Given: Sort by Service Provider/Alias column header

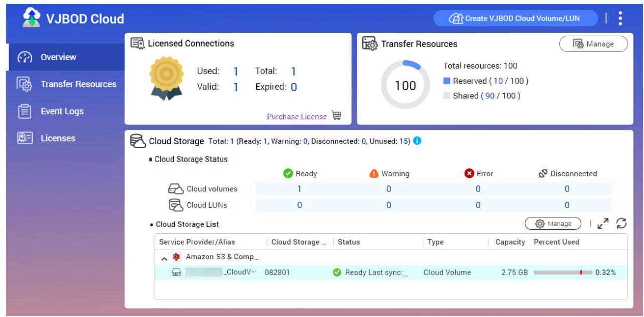Looking at the screenshot, I should point(210,242).
